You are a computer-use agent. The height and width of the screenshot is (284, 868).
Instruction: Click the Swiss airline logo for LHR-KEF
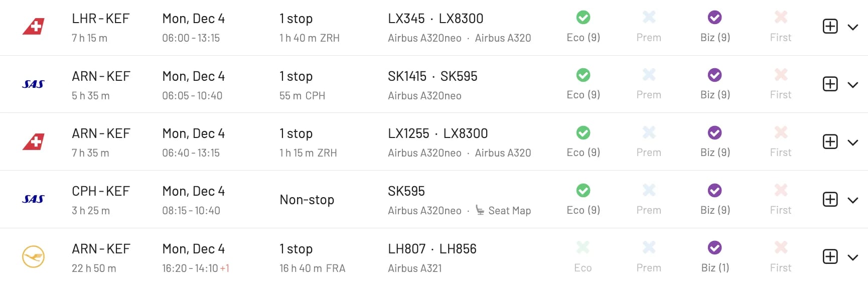(x=34, y=27)
